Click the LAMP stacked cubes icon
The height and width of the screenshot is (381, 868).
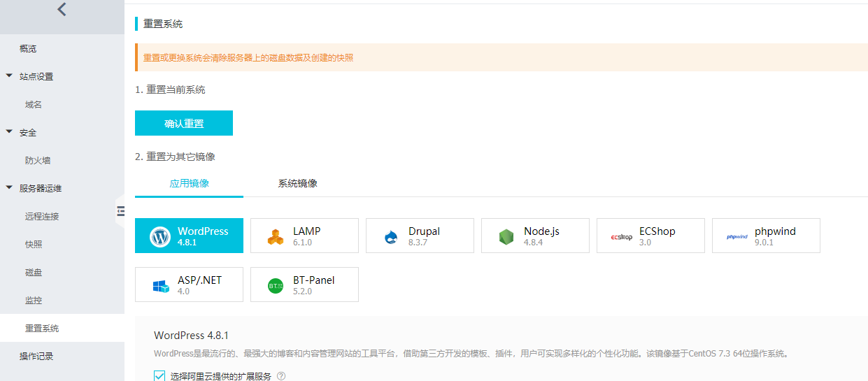pyautogui.click(x=276, y=236)
